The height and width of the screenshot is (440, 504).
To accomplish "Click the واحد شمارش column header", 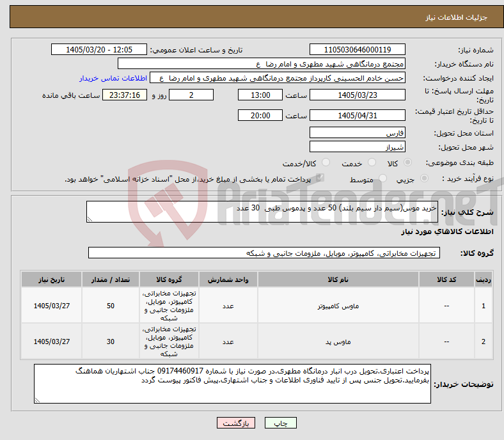I will pyautogui.click(x=228, y=279).
